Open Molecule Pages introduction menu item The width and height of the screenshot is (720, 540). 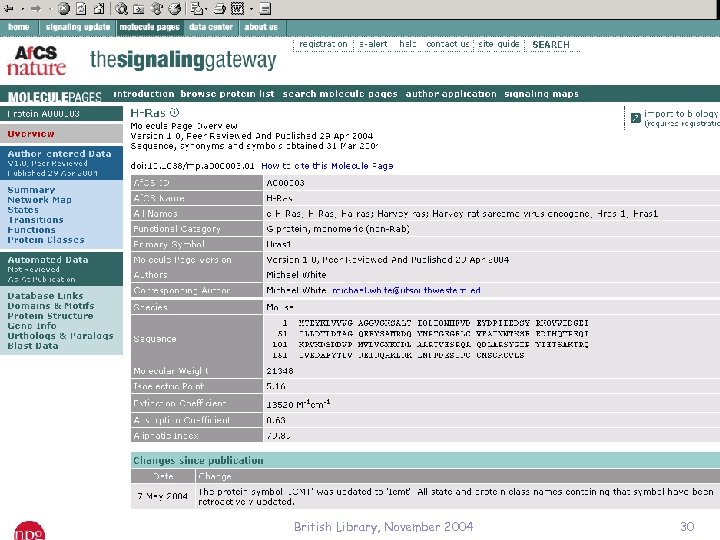(144, 94)
